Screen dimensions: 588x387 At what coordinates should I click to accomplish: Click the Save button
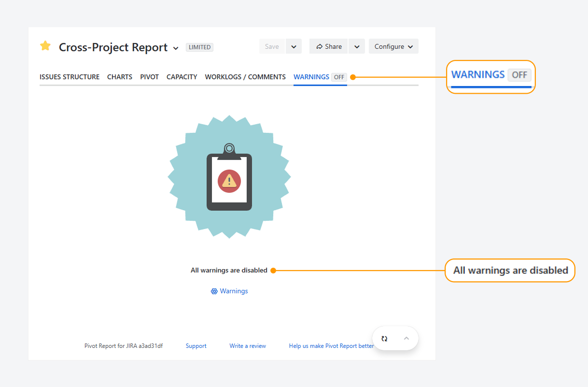coord(272,46)
